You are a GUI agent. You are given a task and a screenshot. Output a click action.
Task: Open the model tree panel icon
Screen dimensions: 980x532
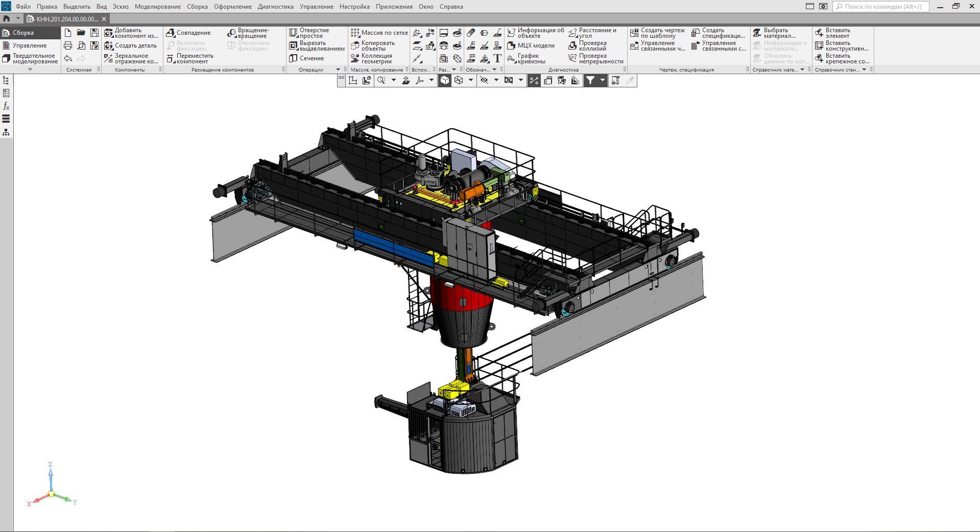click(6, 80)
